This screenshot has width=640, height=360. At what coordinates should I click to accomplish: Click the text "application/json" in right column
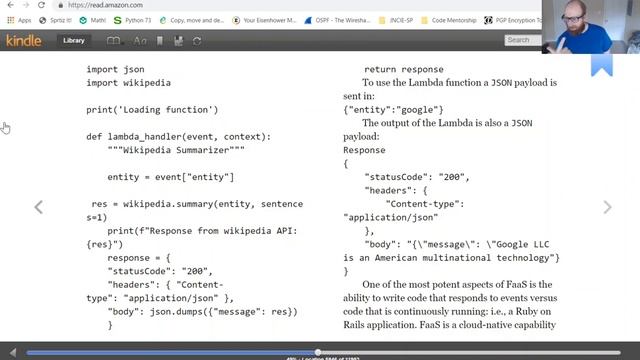[x=391, y=218]
